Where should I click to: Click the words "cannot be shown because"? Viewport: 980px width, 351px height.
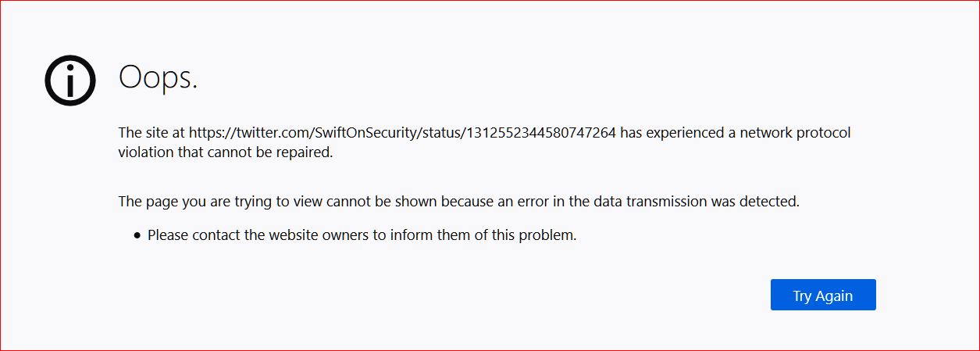click(x=387, y=202)
